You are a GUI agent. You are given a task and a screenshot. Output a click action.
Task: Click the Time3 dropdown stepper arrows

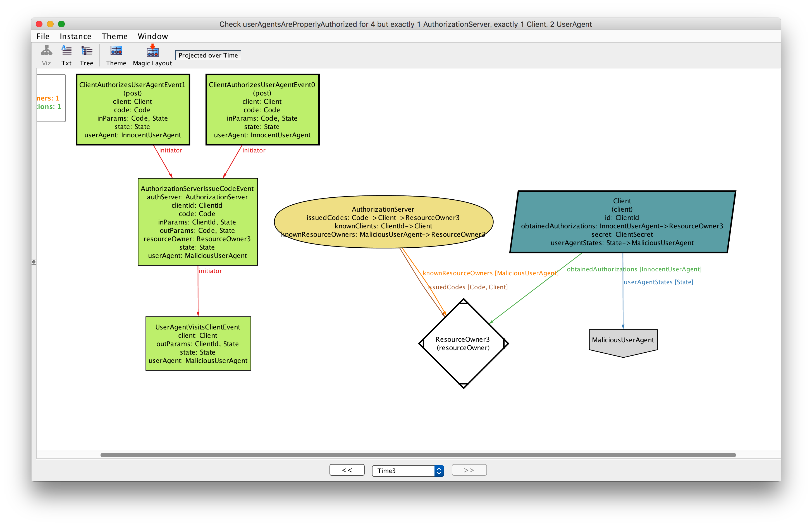click(x=439, y=471)
